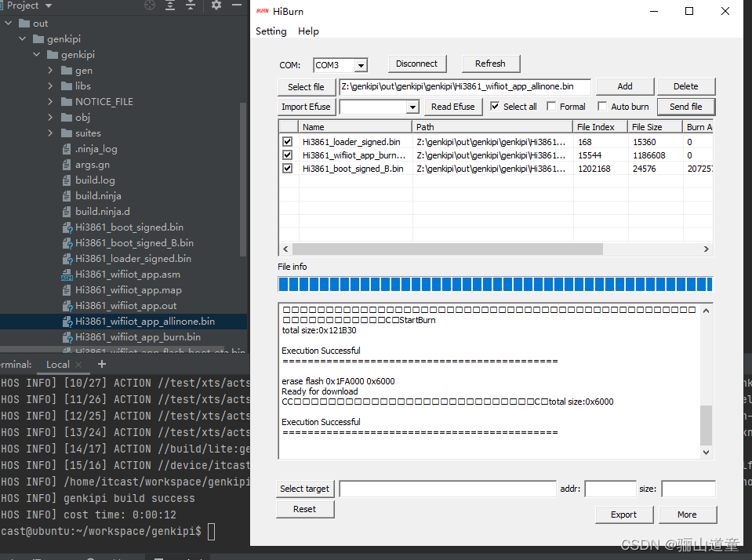This screenshot has width=752, height=560.
Task: Expand the suites folder
Action: point(50,133)
